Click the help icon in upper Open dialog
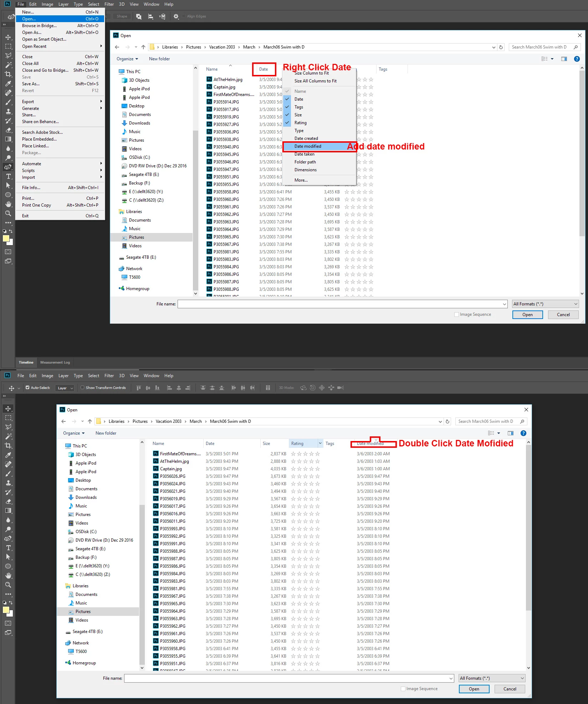 (x=577, y=59)
